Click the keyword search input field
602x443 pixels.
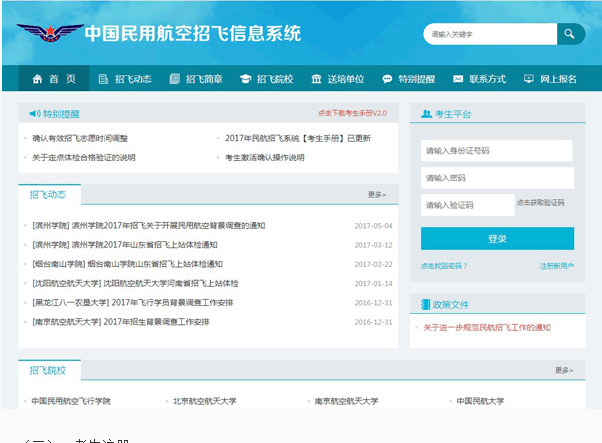click(x=490, y=34)
